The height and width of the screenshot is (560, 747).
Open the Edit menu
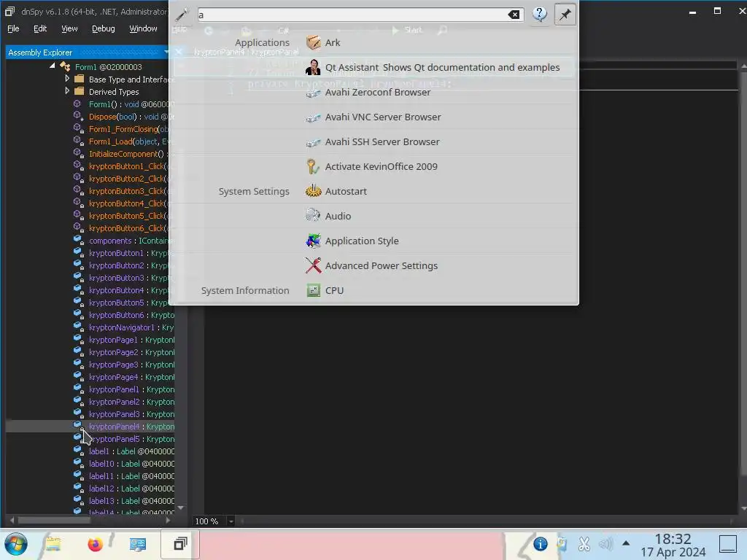40,28
